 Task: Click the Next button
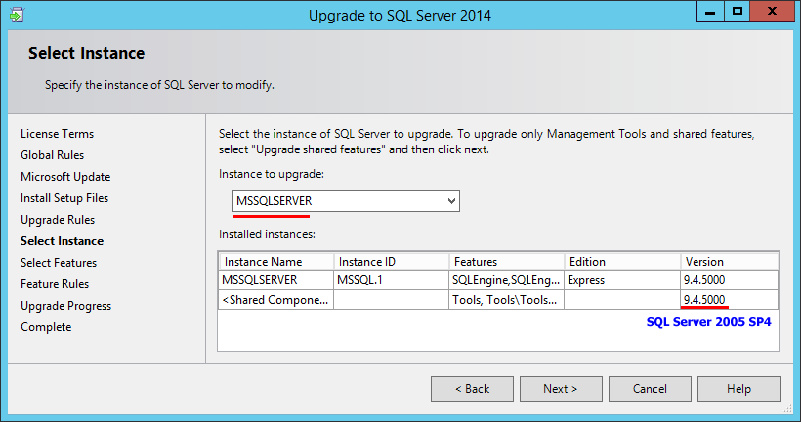pyautogui.click(x=561, y=389)
